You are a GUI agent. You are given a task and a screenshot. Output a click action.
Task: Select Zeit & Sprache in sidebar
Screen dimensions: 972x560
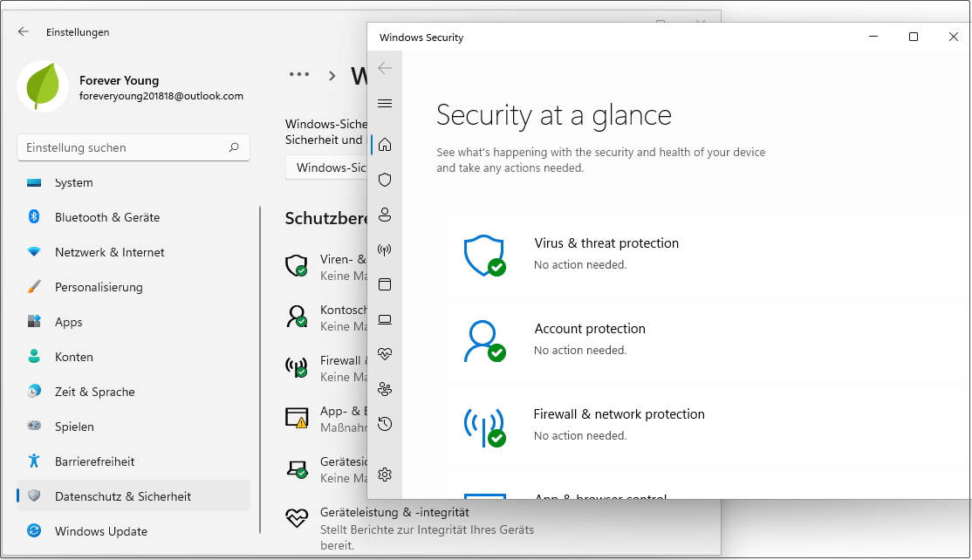(133, 392)
